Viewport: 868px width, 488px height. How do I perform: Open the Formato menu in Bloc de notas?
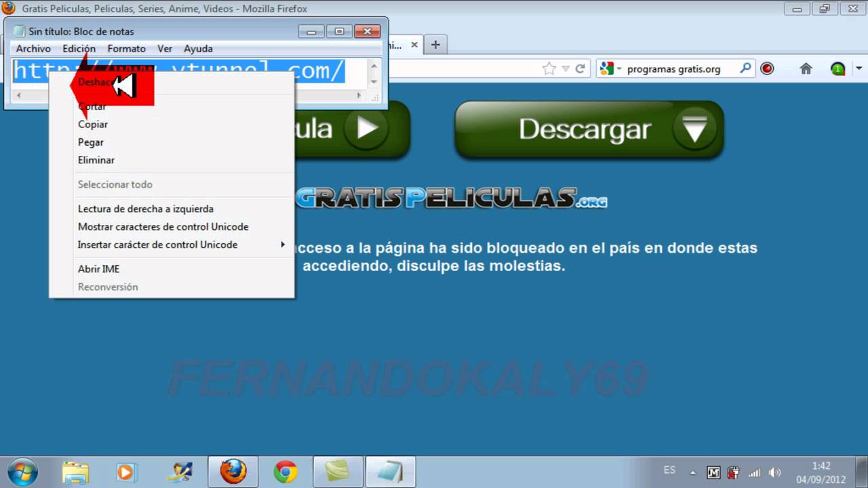tap(126, 49)
